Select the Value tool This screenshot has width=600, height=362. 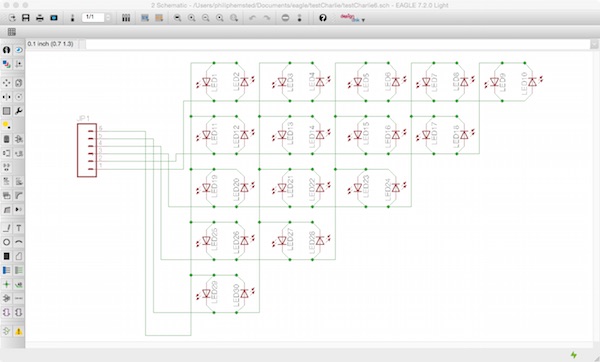point(18,182)
